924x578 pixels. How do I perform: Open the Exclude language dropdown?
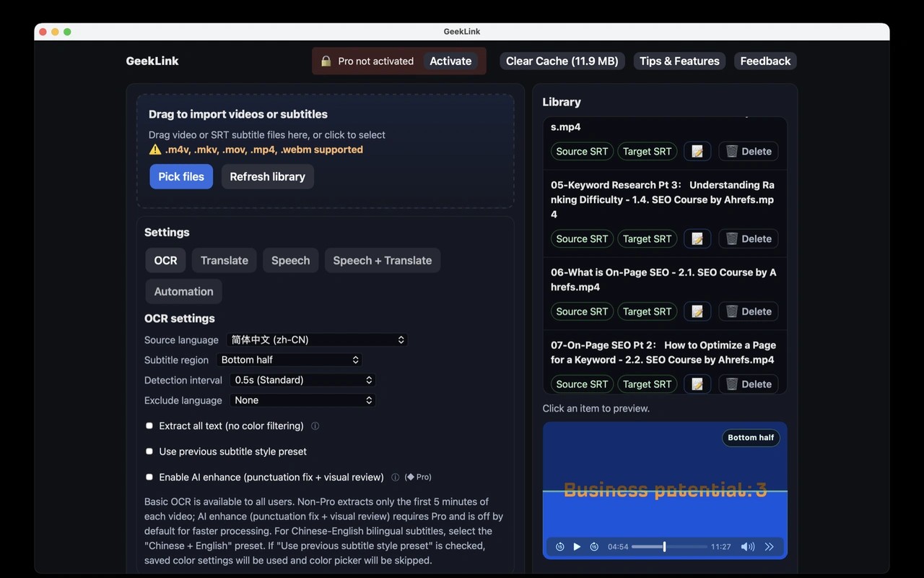pyautogui.click(x=302, y=400)
